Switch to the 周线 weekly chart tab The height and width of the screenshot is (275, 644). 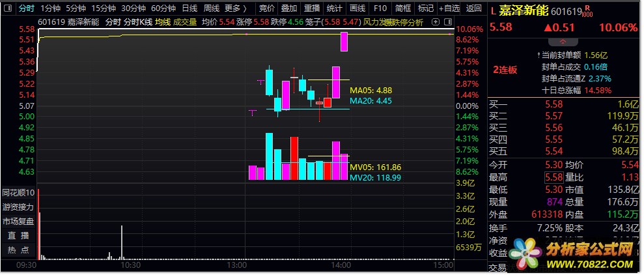click(x=212, y=8)
